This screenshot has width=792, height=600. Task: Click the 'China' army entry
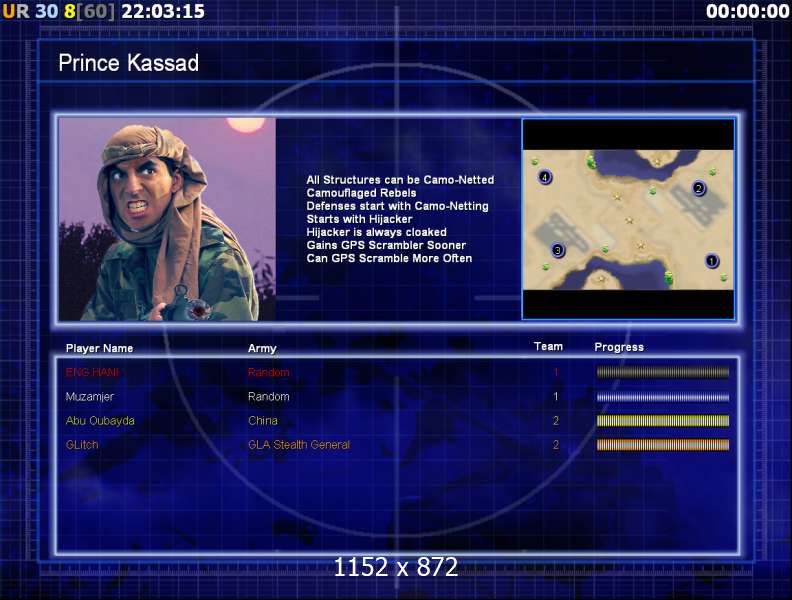click(x=263, y=421)
